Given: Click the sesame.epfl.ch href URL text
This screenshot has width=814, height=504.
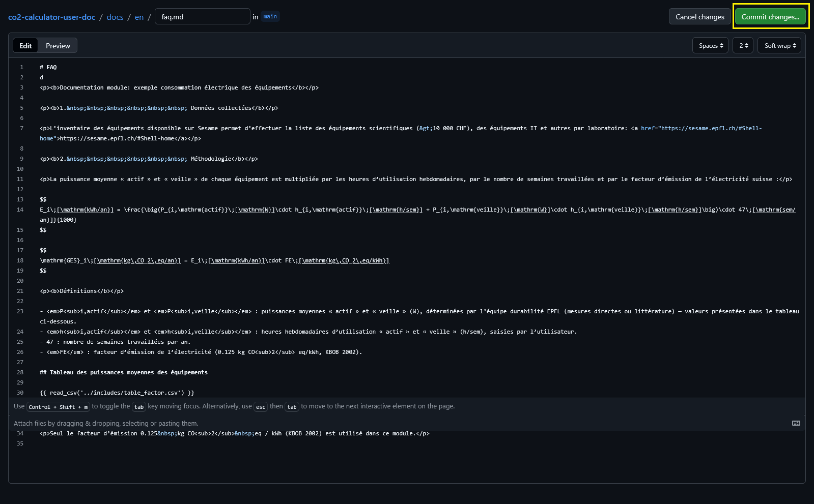Looking at the screenshot, I should click(x=710, y=128).
